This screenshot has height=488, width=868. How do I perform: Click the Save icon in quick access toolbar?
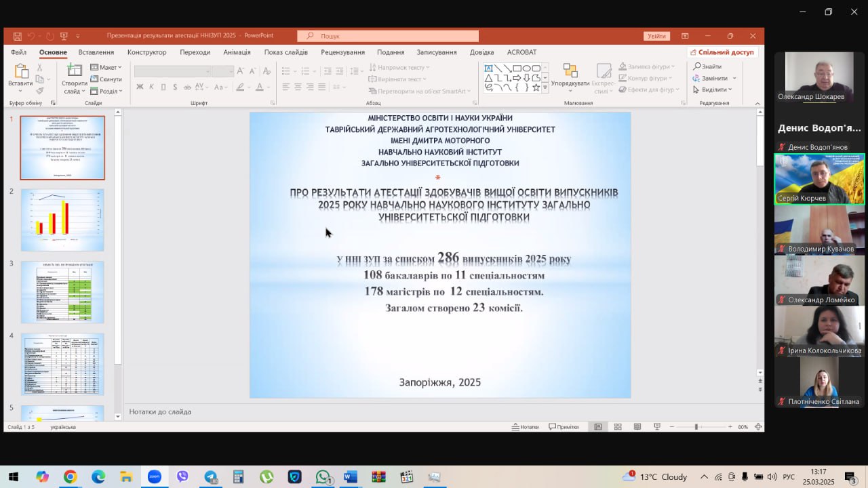coord(18,36)
